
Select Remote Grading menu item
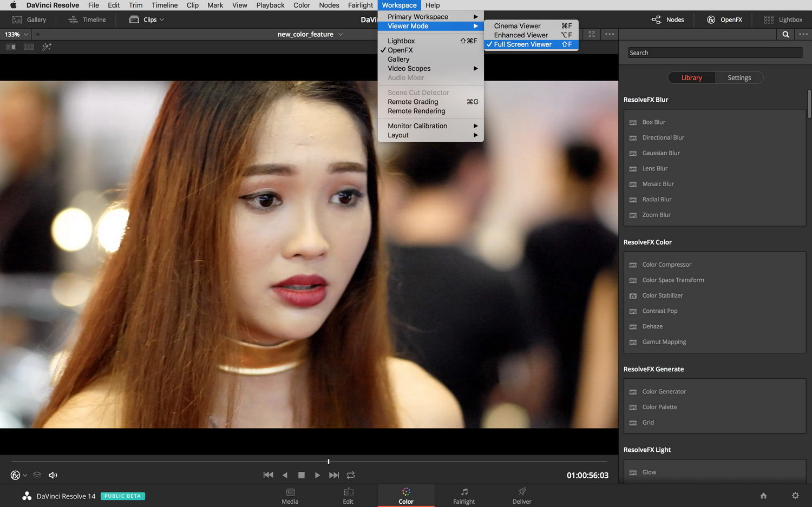(430, 102)
